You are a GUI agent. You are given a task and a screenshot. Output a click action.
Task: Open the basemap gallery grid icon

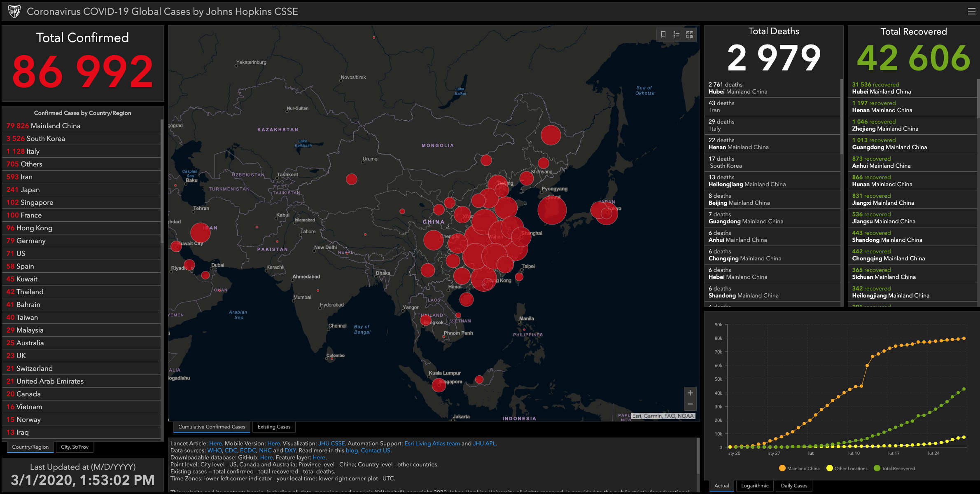tap(690, 35)
